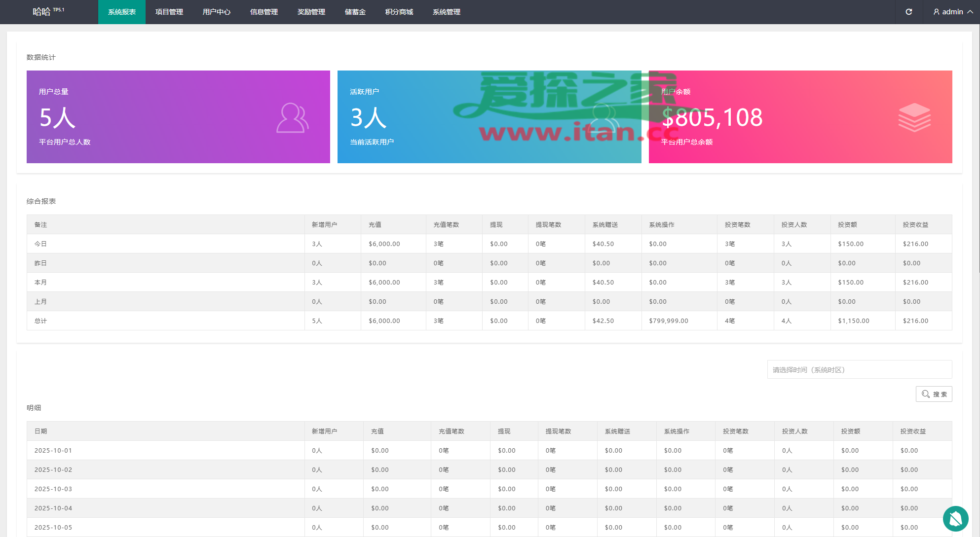Image resolution: width=980 pixels, height=537 pixels.
Task: Click the stacked layers icon in pink card
Action: (914, 117)
